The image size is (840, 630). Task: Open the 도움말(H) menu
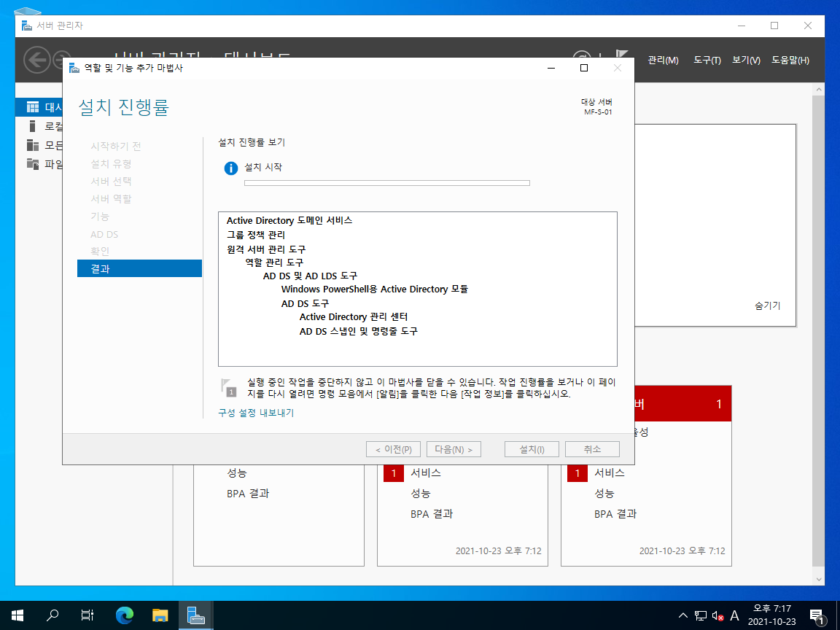(x=790, y=60)
